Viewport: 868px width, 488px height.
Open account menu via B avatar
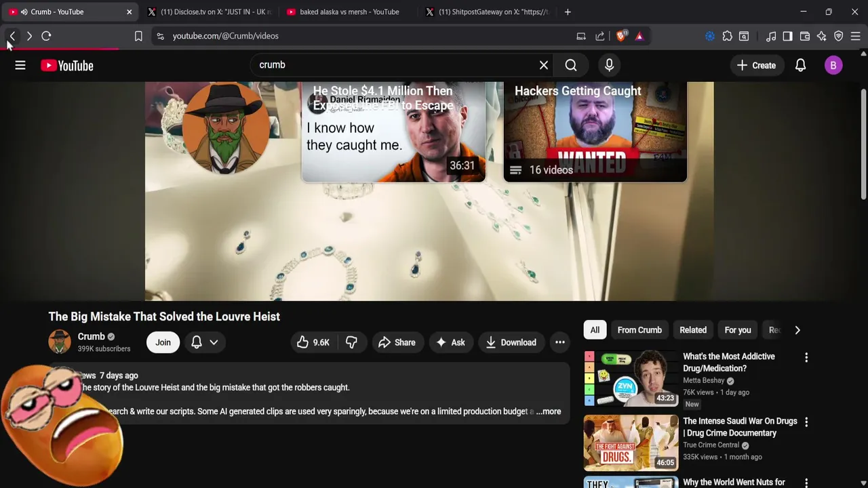[x=833, y=65]
